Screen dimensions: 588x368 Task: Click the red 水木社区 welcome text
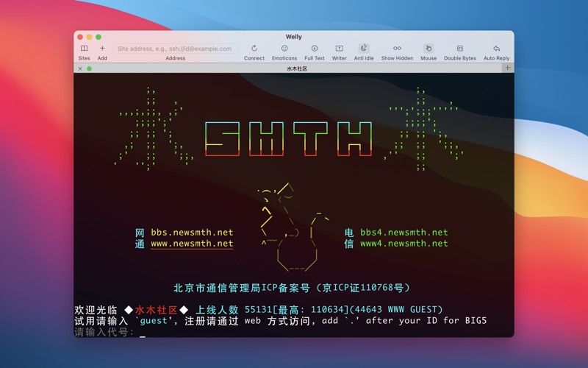(x=156, y=310)
